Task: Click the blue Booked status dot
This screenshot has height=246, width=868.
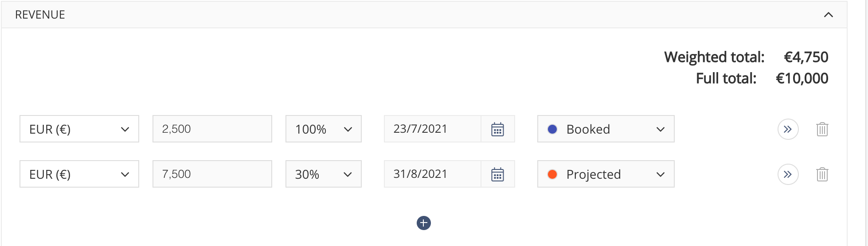Action: 552,129
